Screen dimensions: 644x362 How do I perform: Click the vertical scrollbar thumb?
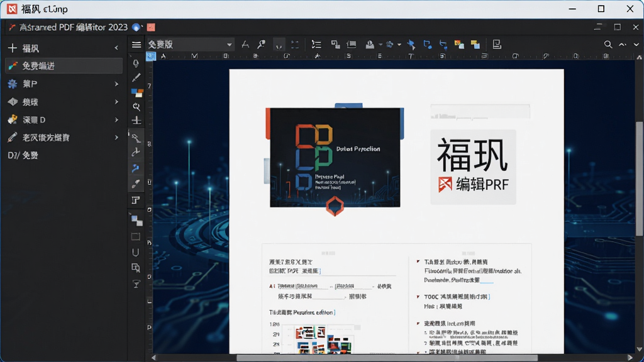click(640, 178)
